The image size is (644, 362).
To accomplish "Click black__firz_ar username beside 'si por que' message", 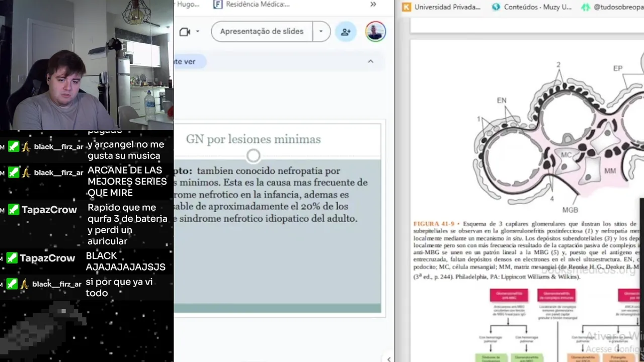I will coord(56,284).
